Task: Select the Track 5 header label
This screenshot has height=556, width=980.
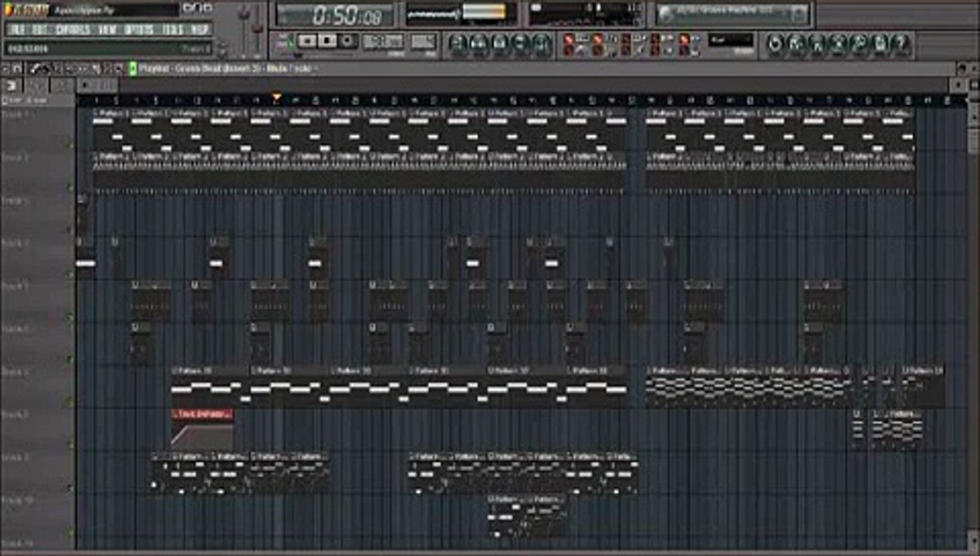Action: [15, 286]
